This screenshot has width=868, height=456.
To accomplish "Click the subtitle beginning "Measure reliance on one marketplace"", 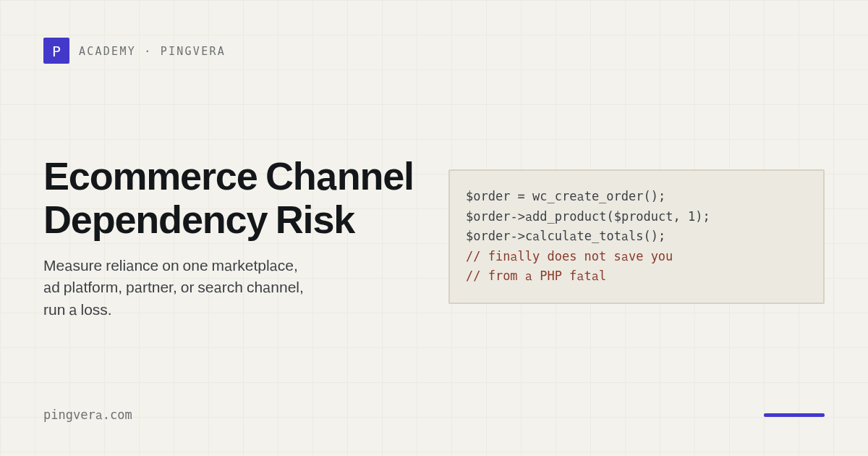I will point(174,287).
